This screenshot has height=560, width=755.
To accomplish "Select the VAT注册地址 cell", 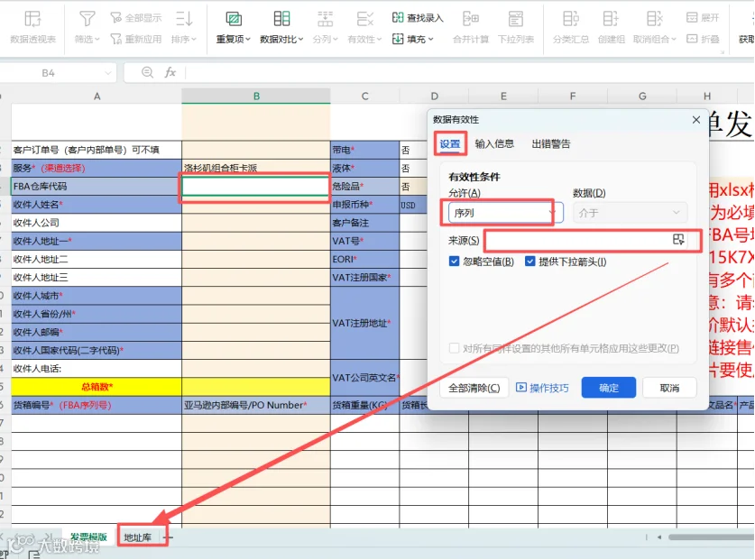I will pos(364,323).
